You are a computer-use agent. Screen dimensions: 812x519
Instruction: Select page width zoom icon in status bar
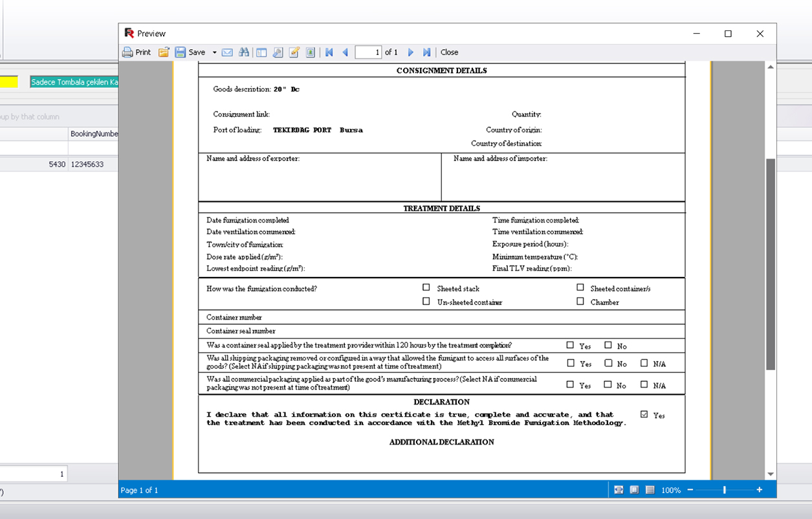pos(619,490)
